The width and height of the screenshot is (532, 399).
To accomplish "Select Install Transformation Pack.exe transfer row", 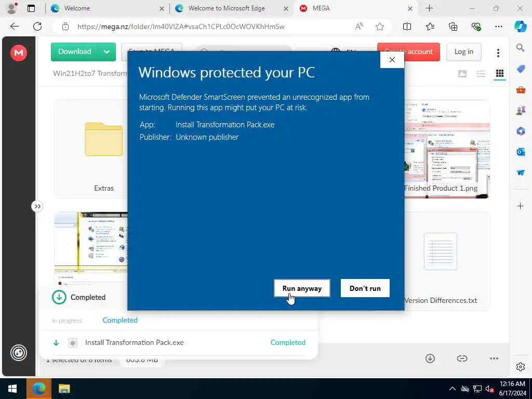I will 179,342.
